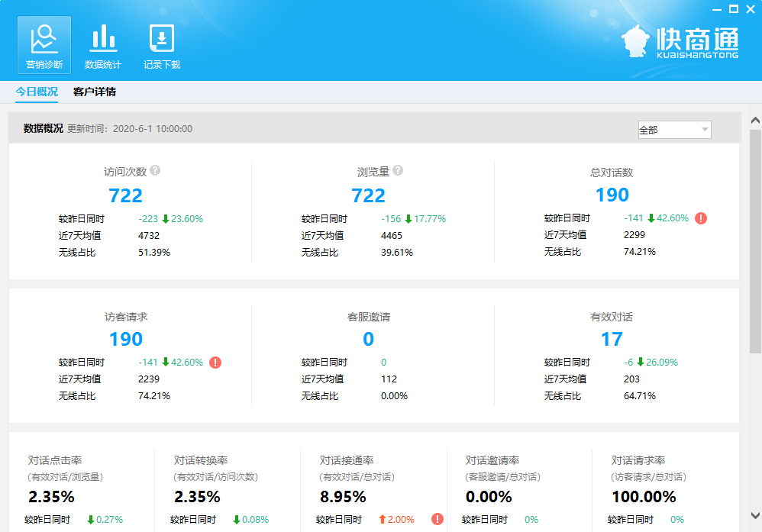Click the 722 访问次数 value

(125, 195)
